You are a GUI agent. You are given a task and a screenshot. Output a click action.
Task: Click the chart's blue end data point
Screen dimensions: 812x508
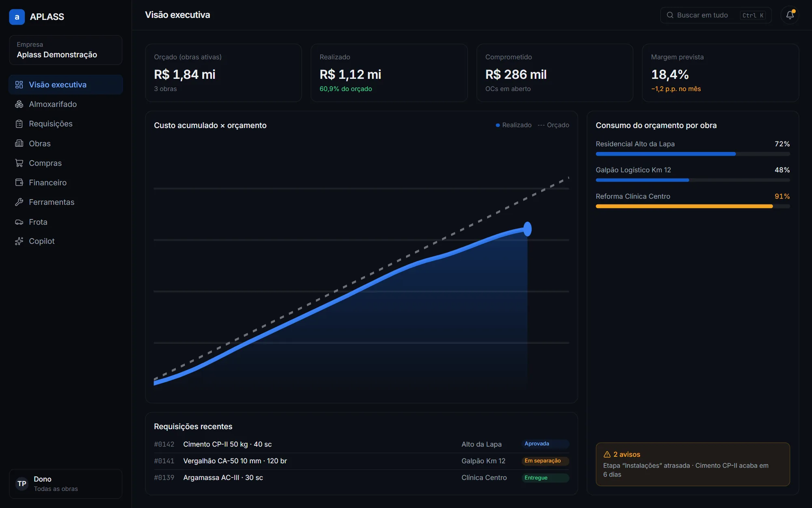tap(527, 229)
